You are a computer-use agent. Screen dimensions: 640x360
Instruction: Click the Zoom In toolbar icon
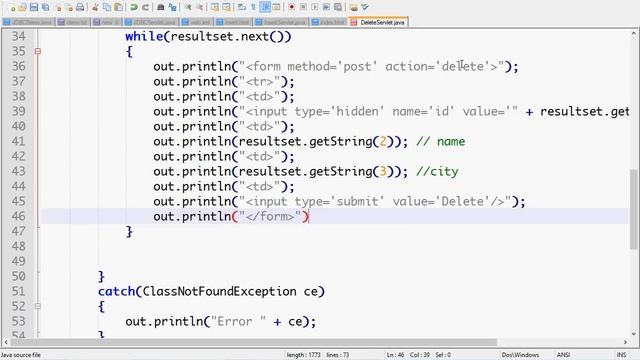(x=188, y=7)
